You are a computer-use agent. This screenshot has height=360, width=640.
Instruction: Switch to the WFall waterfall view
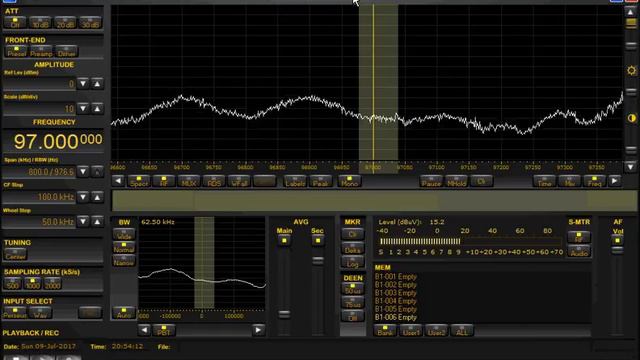point(239,181)
